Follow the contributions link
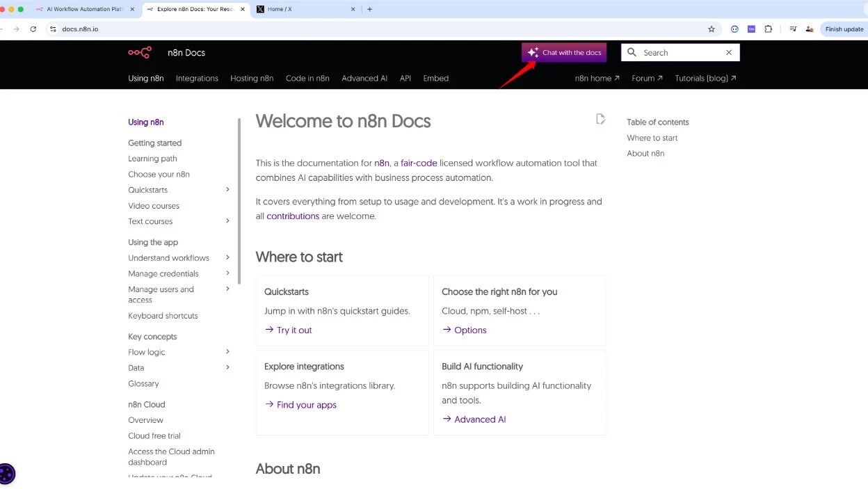The height and width of the screenshot is (489, 868). pos(293,216)
